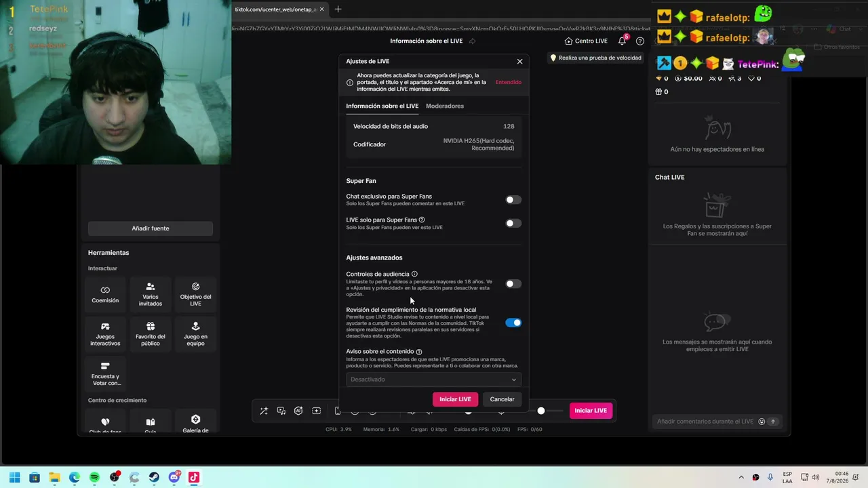868x488 pixels.
Task: Click the add-screen star icon in toolbar
Action: click(x=316, y=411)
